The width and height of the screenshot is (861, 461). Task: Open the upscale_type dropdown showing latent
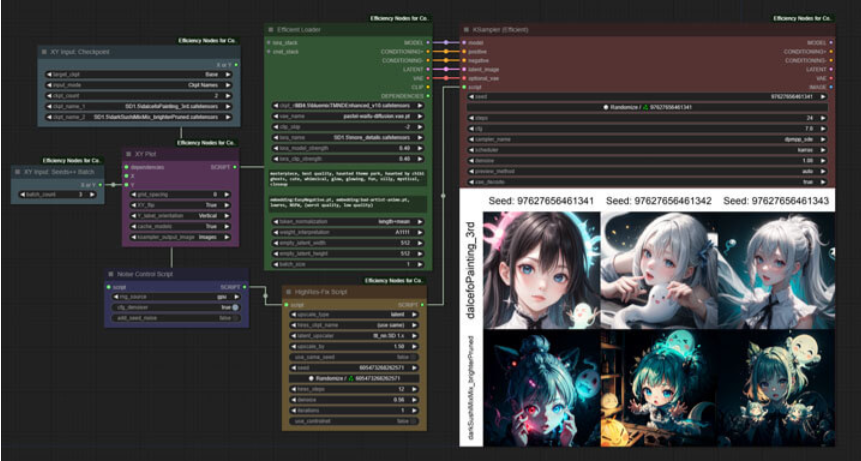click(354, 315)
